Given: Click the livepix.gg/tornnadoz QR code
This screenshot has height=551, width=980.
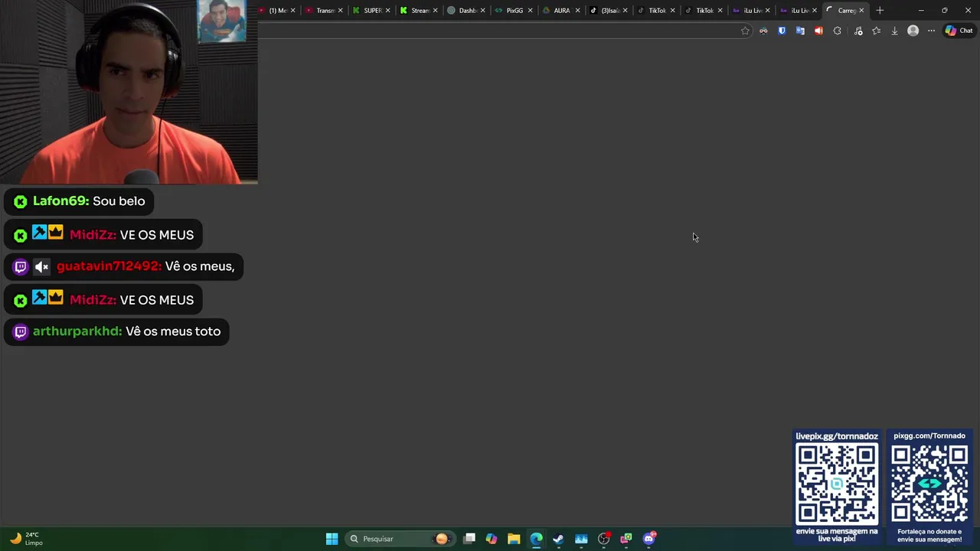Looking at the screenshot, I should (x=837, y=484).
